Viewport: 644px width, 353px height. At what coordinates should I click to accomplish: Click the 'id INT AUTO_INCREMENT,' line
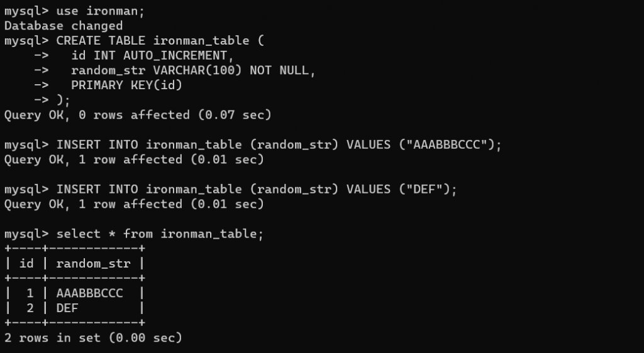[152, 55]
